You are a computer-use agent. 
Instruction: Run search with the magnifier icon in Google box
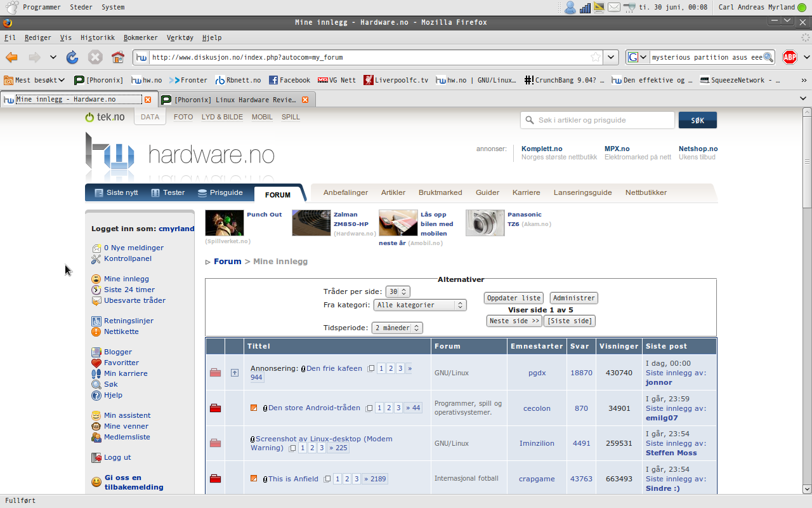[768, 57]
